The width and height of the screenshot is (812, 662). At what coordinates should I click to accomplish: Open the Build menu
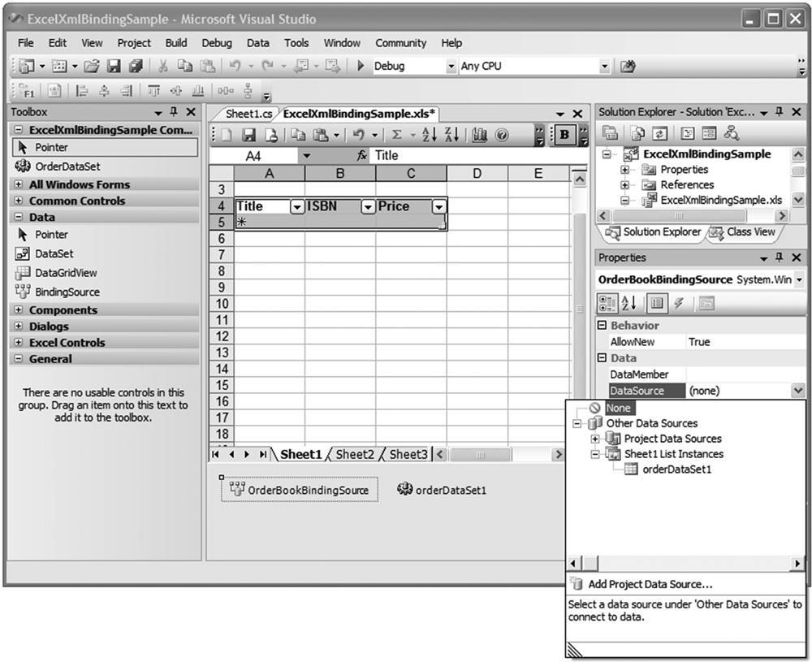176,43
